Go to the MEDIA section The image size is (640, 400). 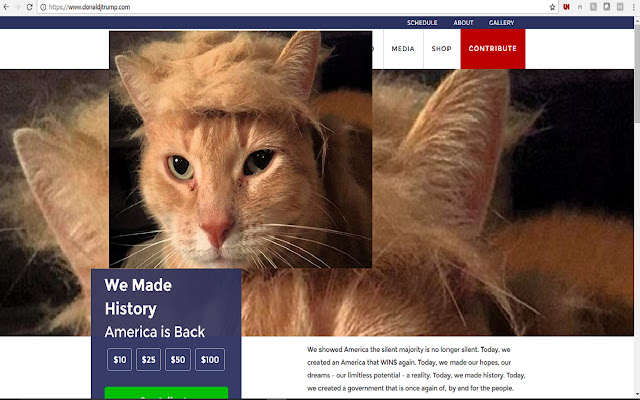point(403,49)
